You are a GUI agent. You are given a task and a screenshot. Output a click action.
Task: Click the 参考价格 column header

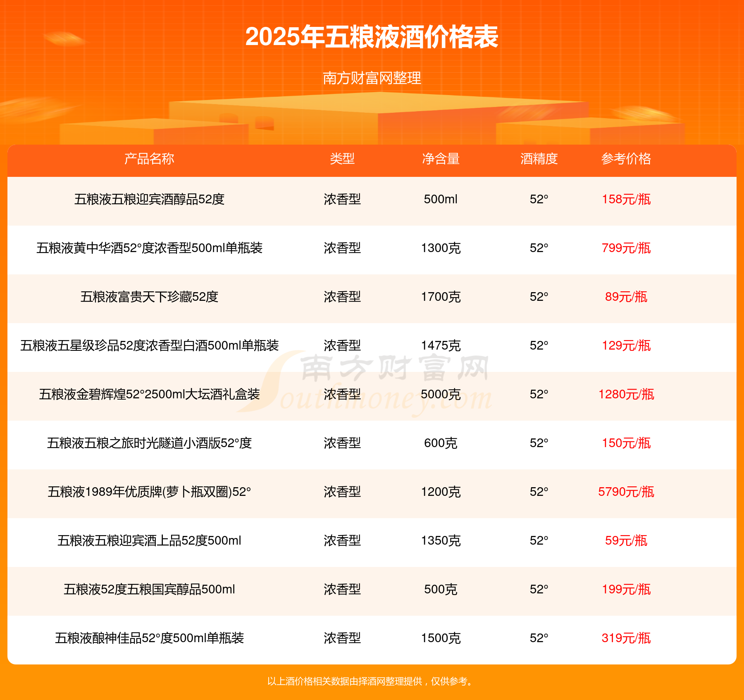point(626,159)
